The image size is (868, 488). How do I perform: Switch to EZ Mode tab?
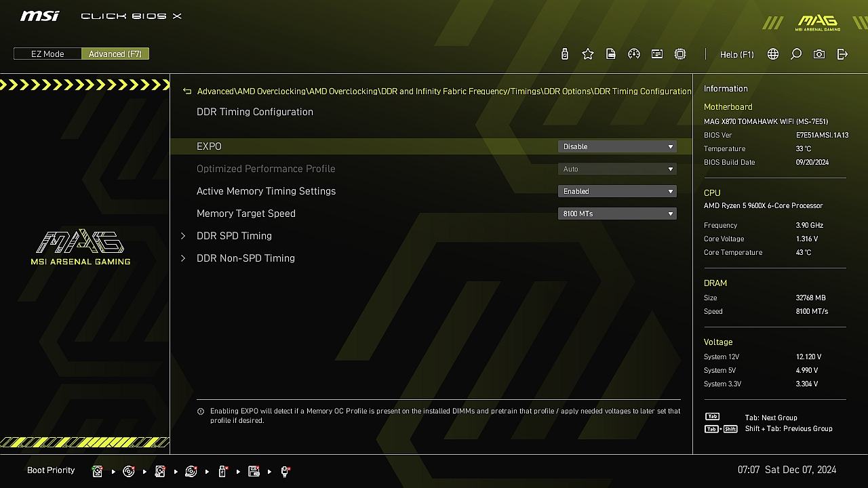point(47,54)
